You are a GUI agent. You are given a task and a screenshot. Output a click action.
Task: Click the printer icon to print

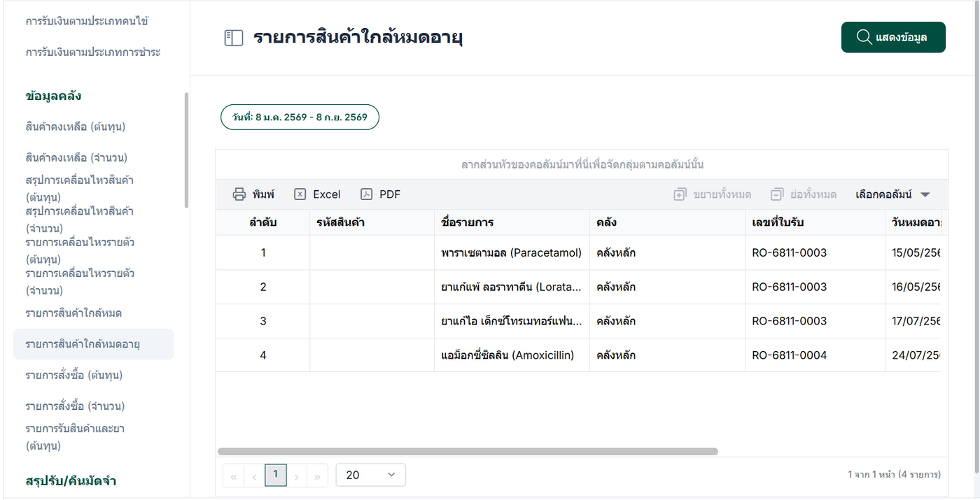tap(239, 194)
